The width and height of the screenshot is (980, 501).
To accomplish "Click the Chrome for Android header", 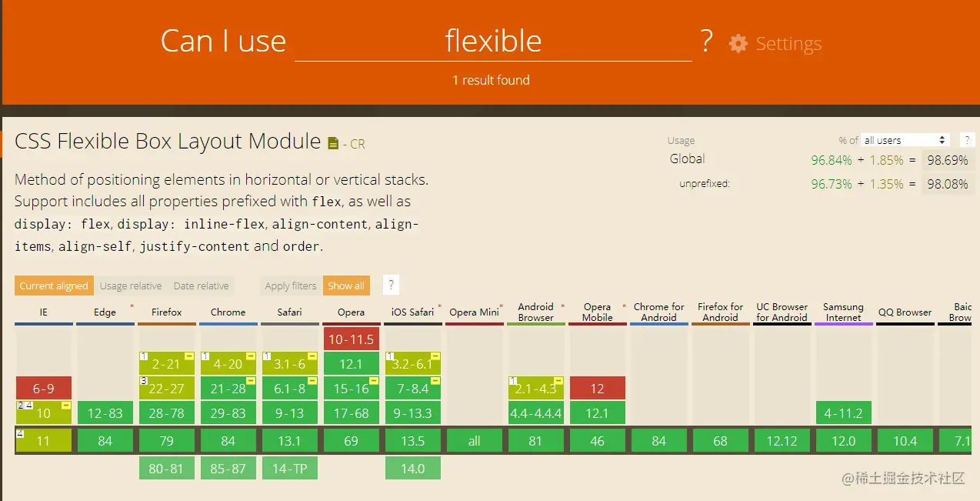I will (x=659, y=312).
